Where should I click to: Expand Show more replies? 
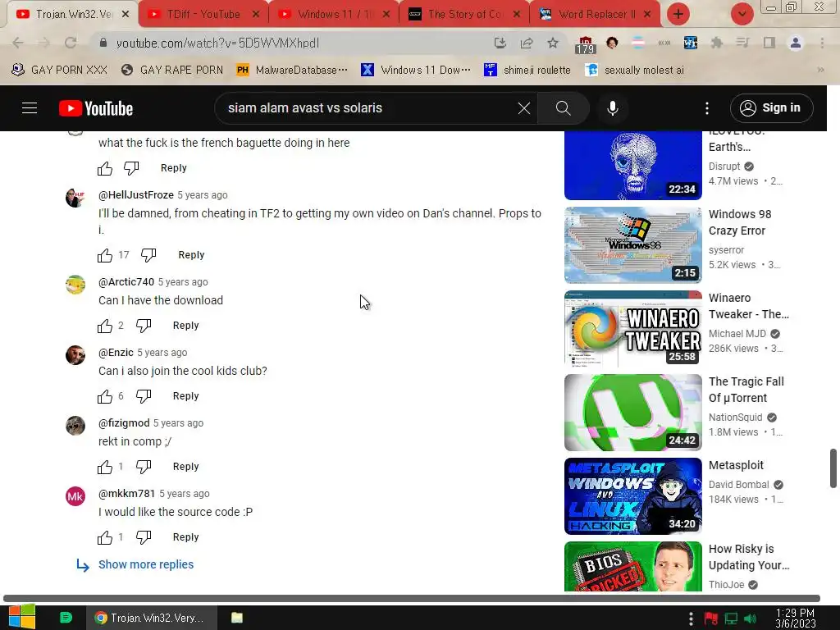tap(146, 564)
